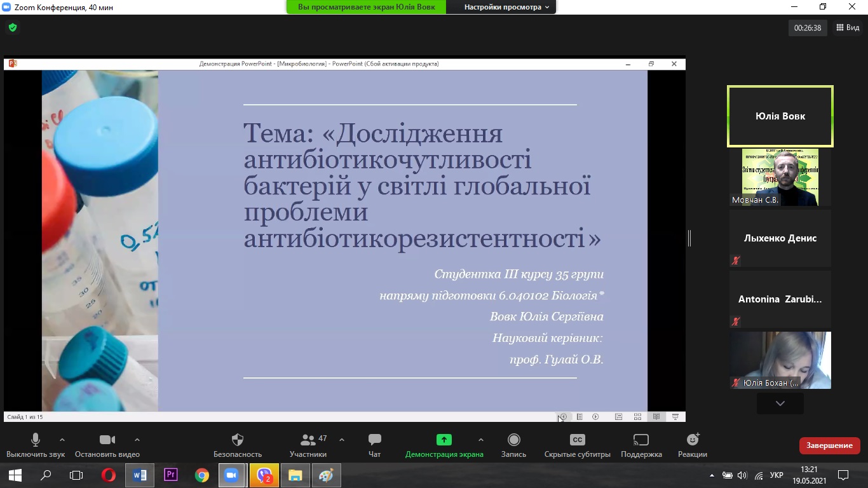Stop video with Остановить видео
This screenshot has width=868, height=488.
point(107,440)
